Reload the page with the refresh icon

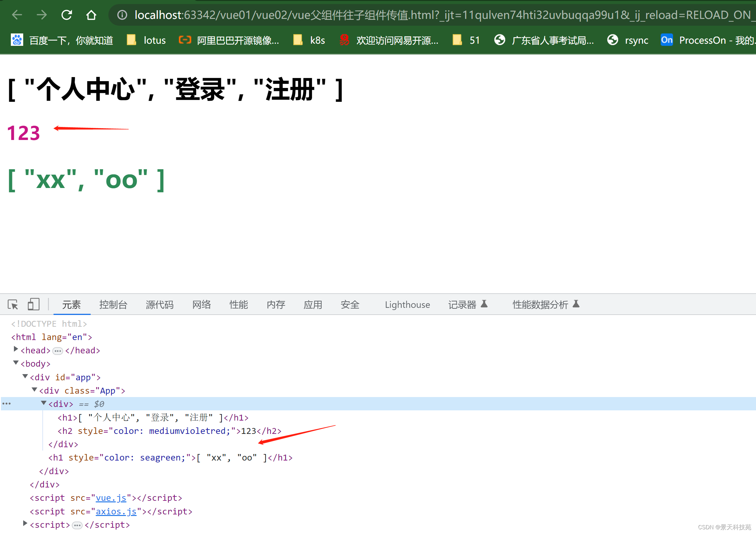coord(67,15)
